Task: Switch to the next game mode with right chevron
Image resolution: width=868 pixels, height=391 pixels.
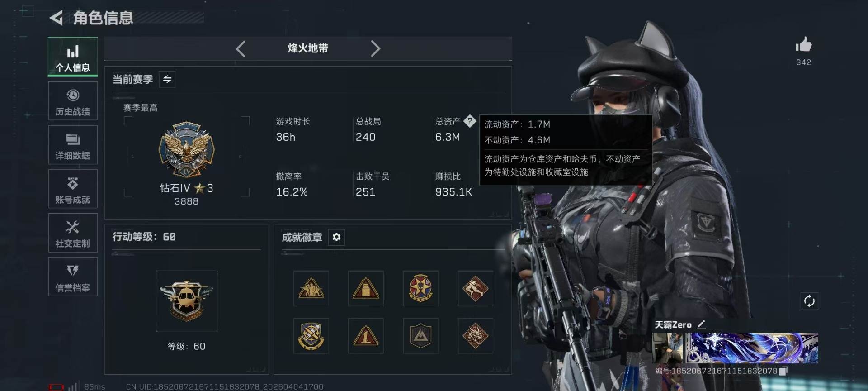Action: [x=375, y=48]
